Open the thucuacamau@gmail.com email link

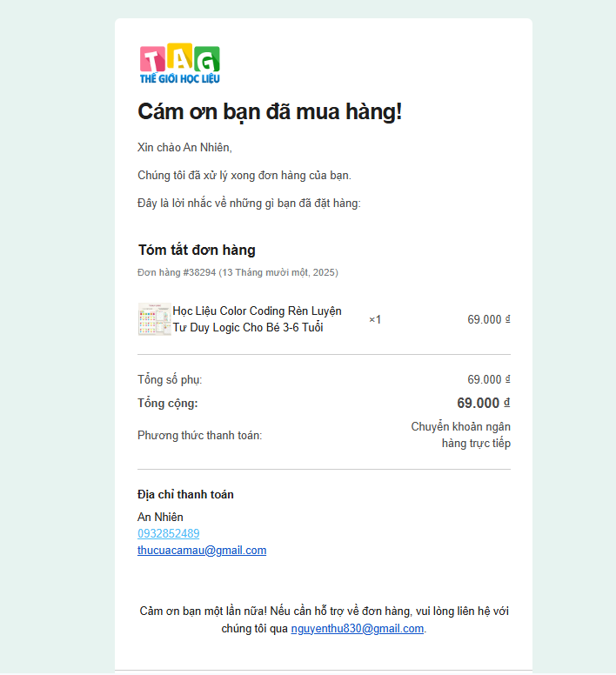coord(202,550)
